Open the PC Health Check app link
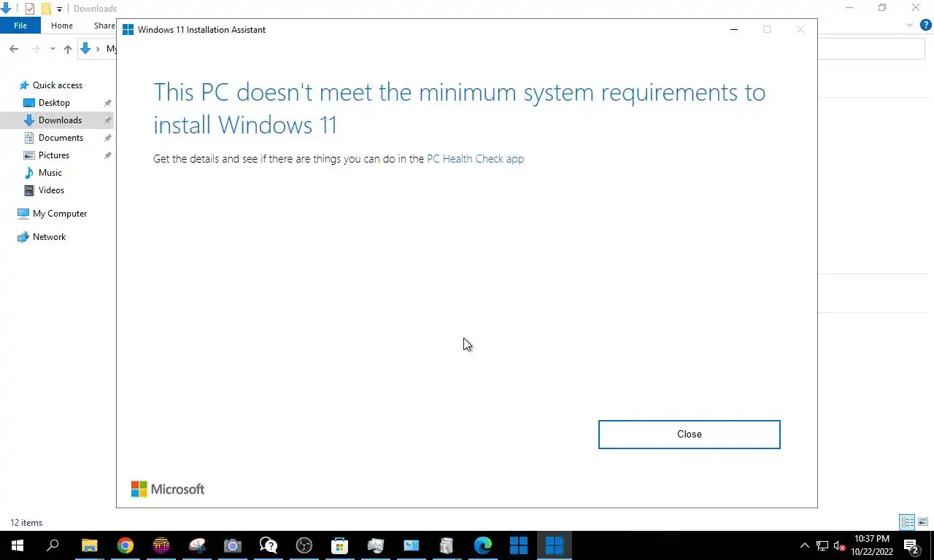The image size is (934, 560). tap(475, 158)
